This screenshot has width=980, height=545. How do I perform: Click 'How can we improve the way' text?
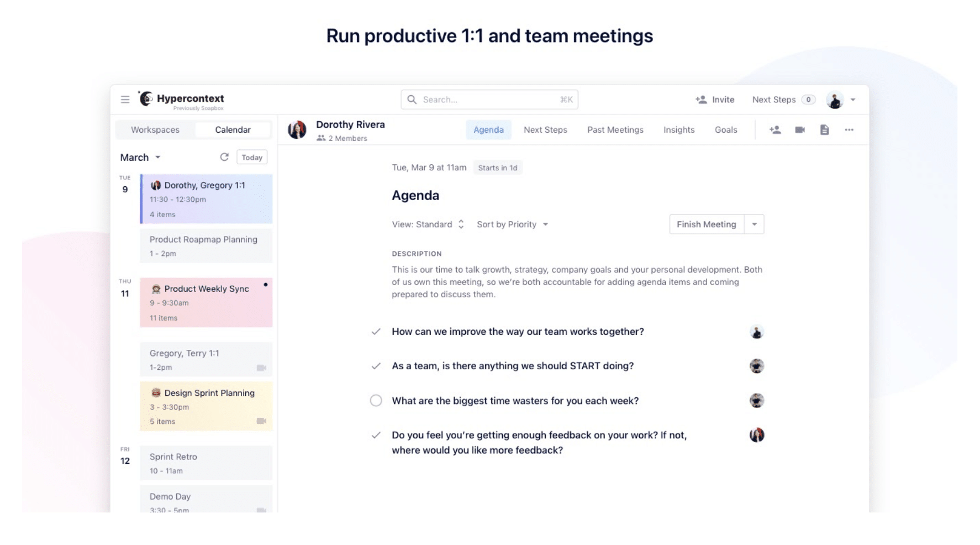518,332
